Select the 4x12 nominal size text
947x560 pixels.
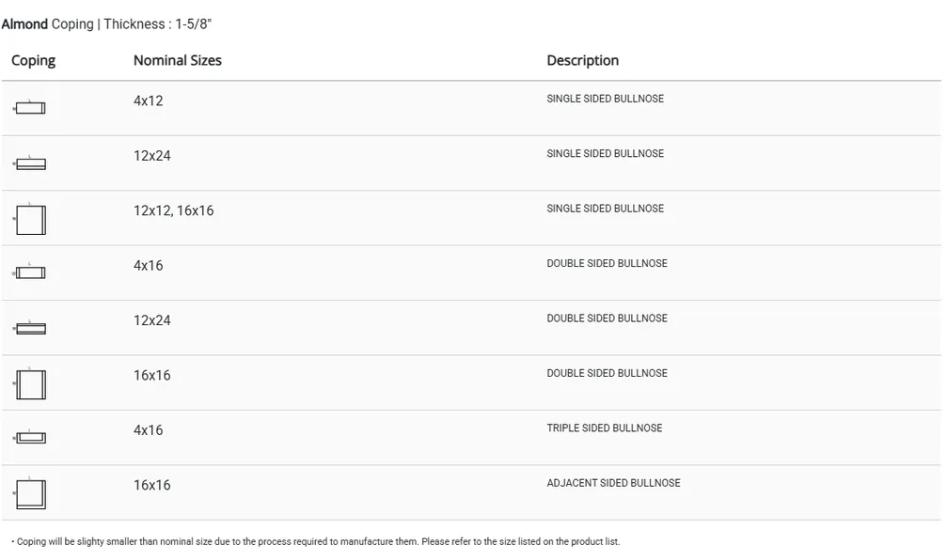[148, 101]
